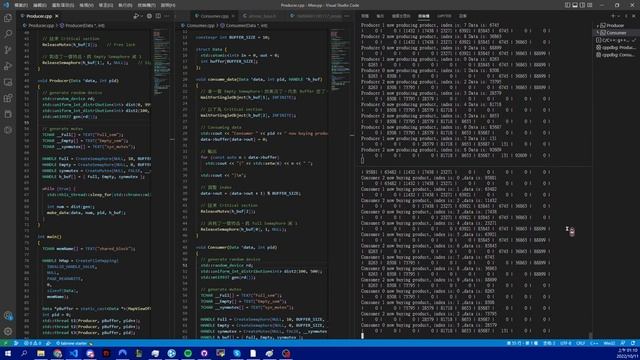Screen dimensions: 640x360
Task: Open the Debug Console panel tab
Action: point(401,16)
